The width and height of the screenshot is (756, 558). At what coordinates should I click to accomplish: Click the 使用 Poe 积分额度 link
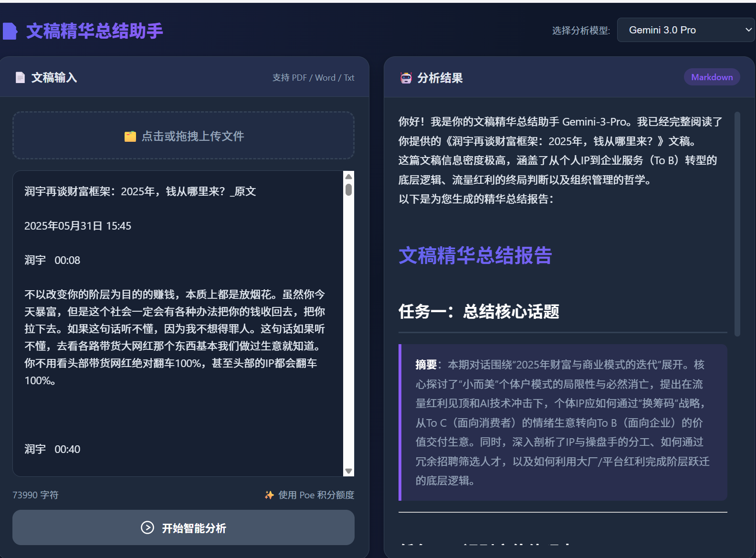click(x=316, y=495)
